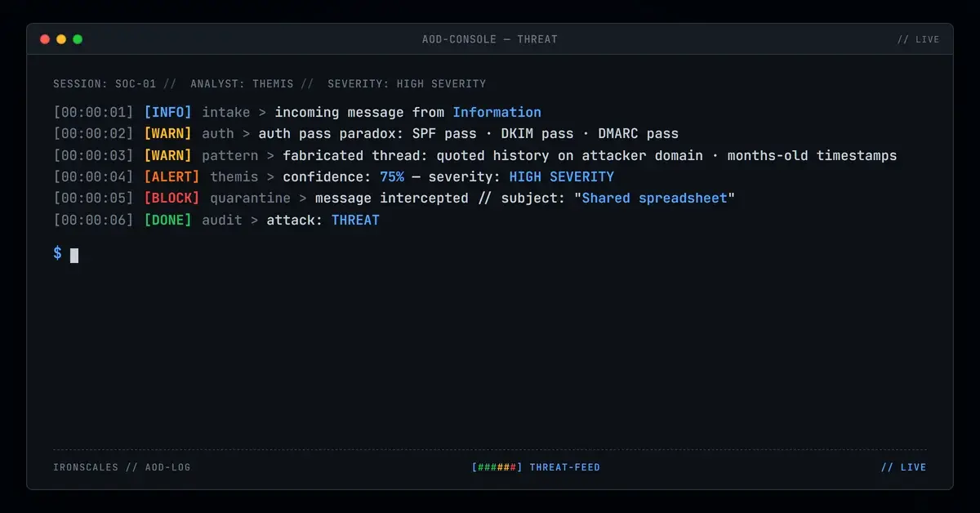
Task: Click the [00:00:01] timestamp
Action: pyautogui.click(x=93, y=112)
